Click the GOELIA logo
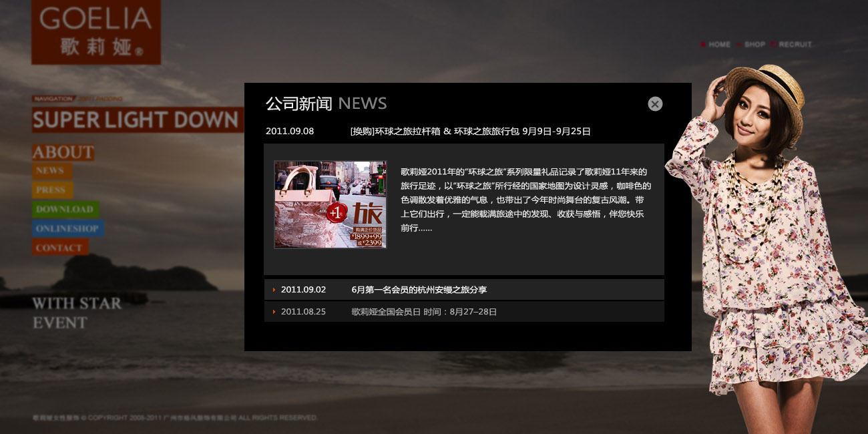Screen dimensions: 868x434 click(x=96, y=32)
